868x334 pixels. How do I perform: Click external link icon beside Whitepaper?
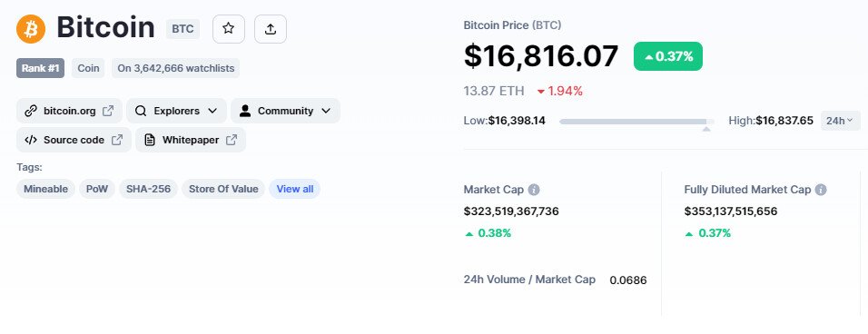[x=232, y=140]
